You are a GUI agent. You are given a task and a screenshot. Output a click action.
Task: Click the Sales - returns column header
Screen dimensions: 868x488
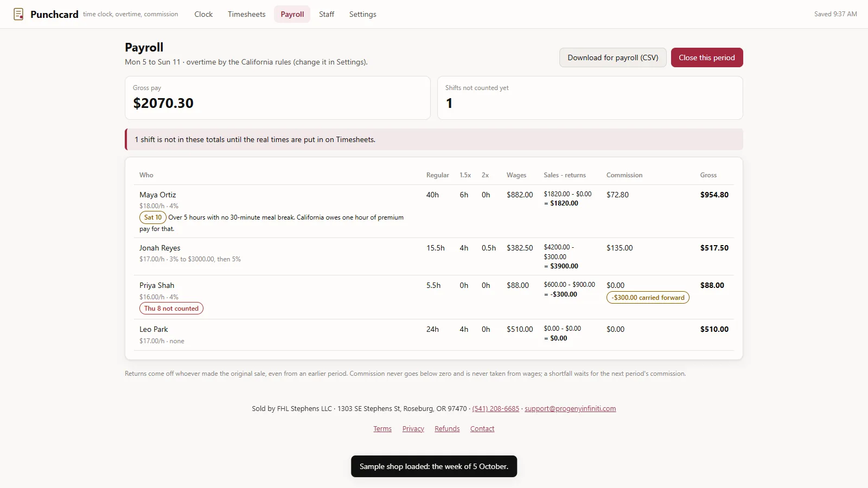565,175
